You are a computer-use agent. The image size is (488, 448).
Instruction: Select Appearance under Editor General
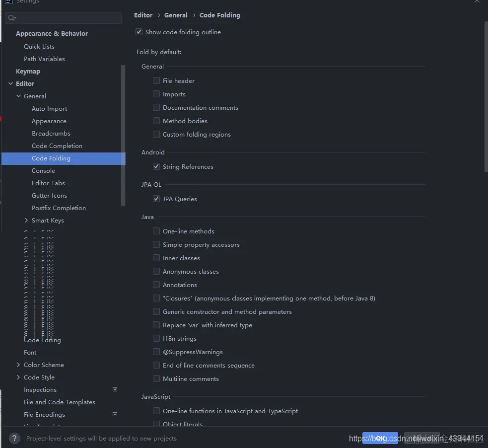click(x=49, y=121)
